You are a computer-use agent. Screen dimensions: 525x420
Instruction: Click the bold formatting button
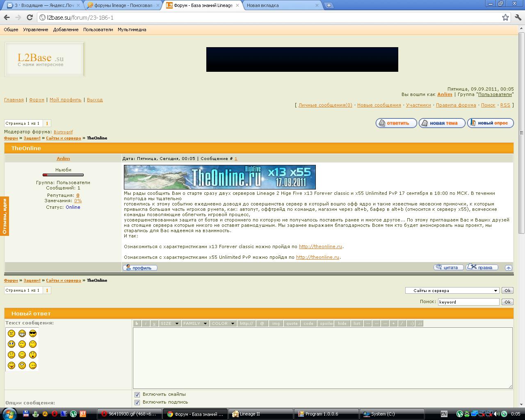pyautogui.click(x=137, y=323)
